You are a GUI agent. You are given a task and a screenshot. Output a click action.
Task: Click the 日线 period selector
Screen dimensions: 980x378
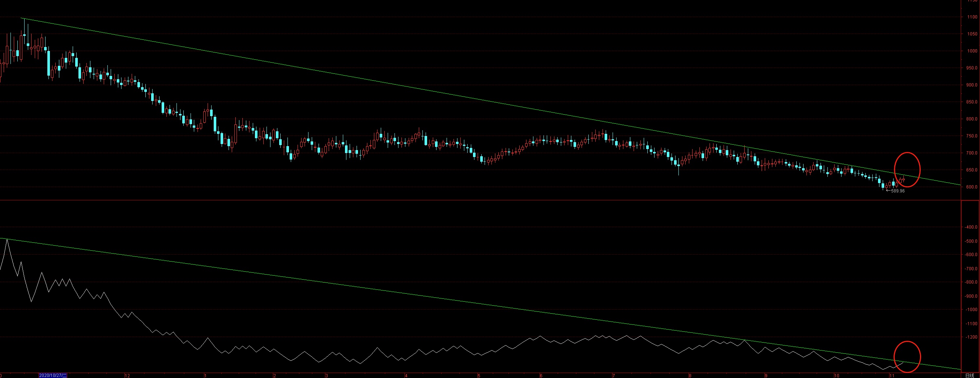click(970, 375)
